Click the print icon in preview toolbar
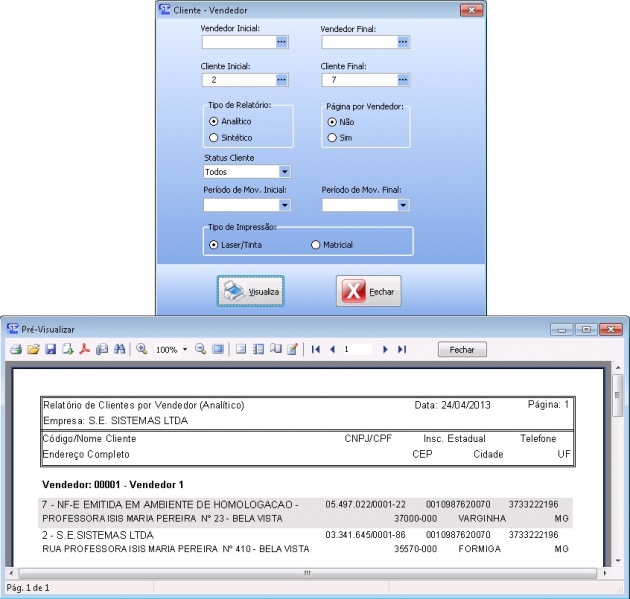Viewport: 630px width, 599px height. click(x=16, y=349)
